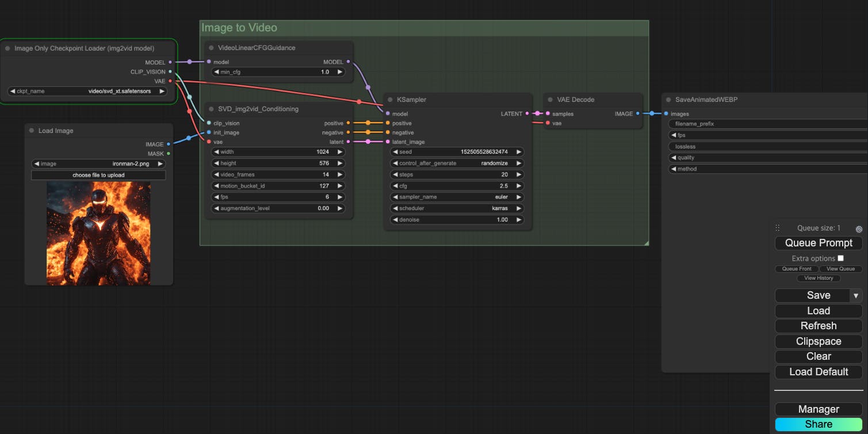Open the scheduler dropdown set to karras
This screenshot has width=868, height=434.
point(457,208)
